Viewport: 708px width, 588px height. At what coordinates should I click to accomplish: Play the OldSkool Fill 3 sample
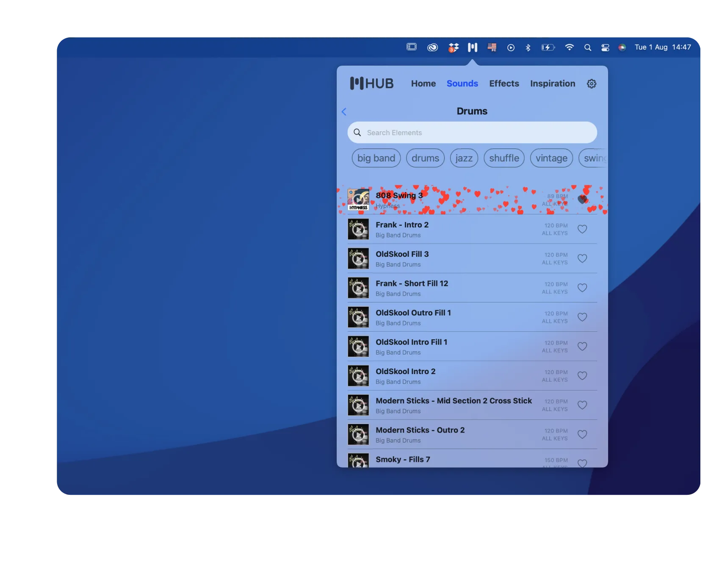click(x=358, y=258)
